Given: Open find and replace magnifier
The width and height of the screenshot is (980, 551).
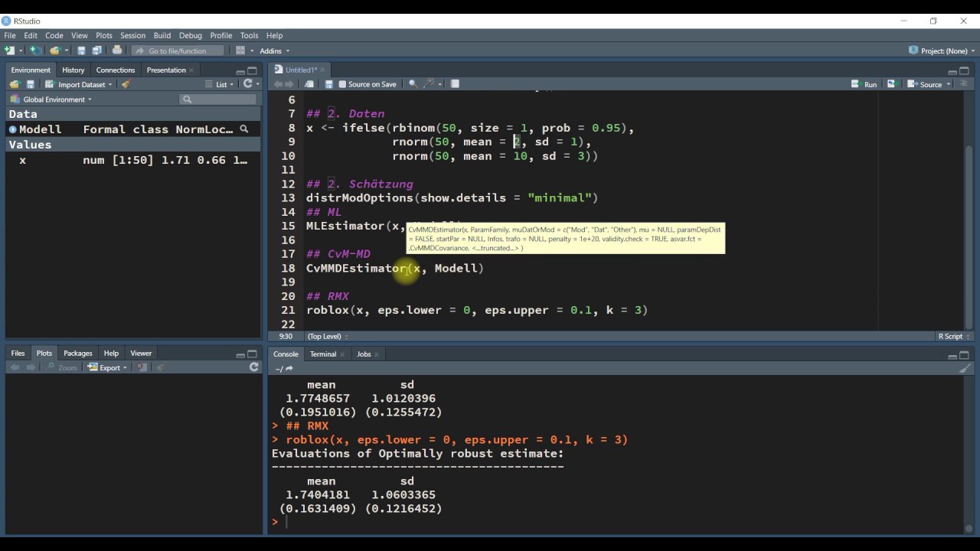Looking at the screenshot, I should pos(413,84).
